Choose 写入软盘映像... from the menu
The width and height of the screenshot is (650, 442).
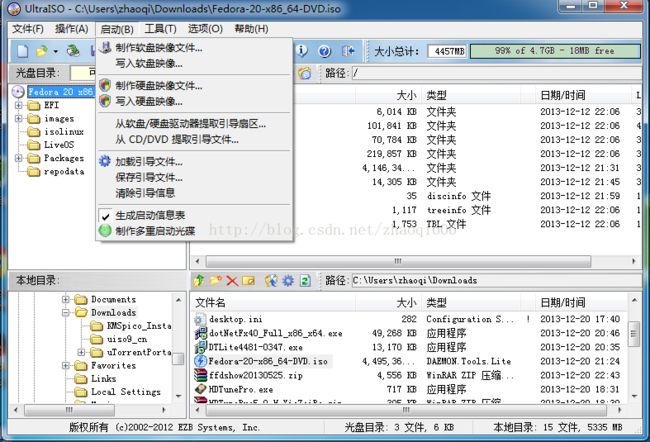tap(148, 63)
